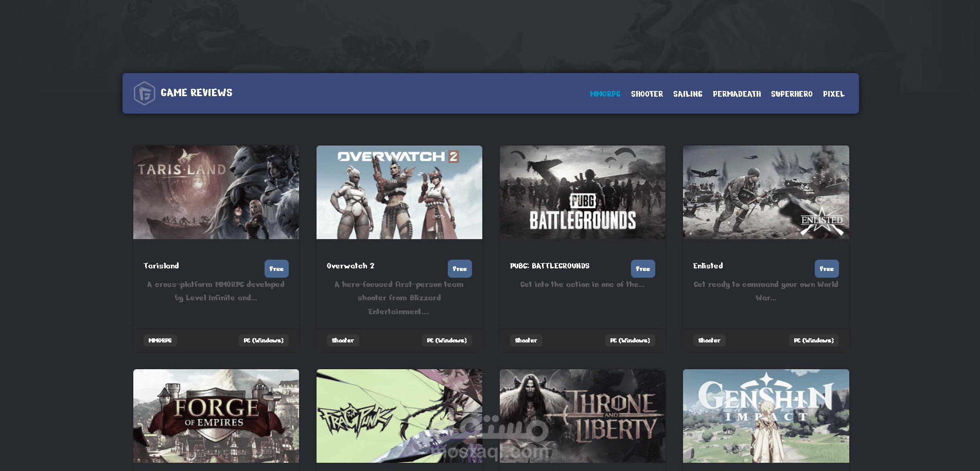Open the Forge of Empires thumbnail
980x471 pixels.
point(216,416)
